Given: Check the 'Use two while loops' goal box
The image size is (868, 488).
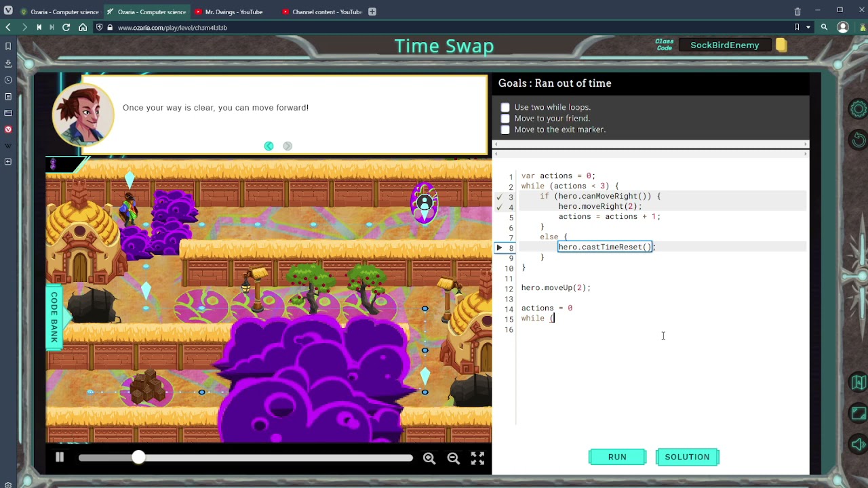Looking at the screenshot, I should [505, 107].
